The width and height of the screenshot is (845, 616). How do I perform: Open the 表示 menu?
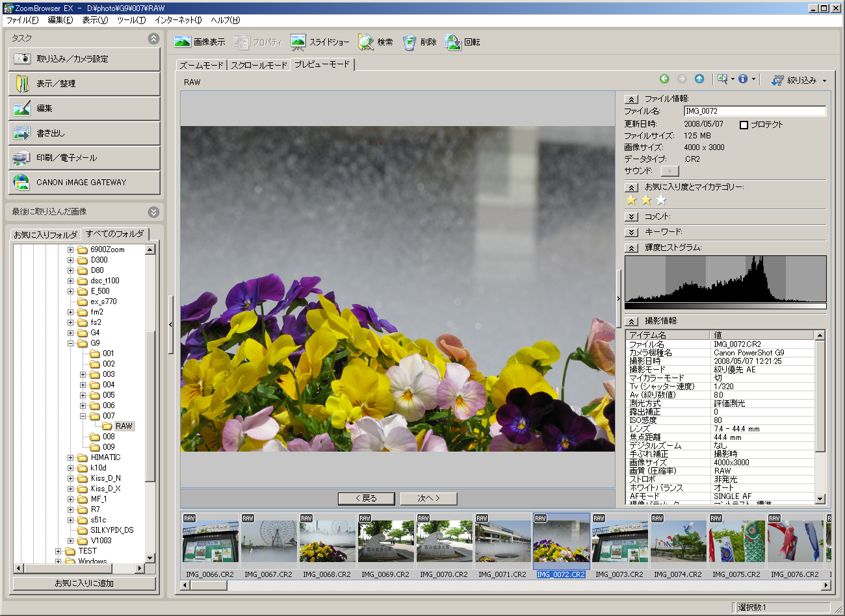point(95,20)
